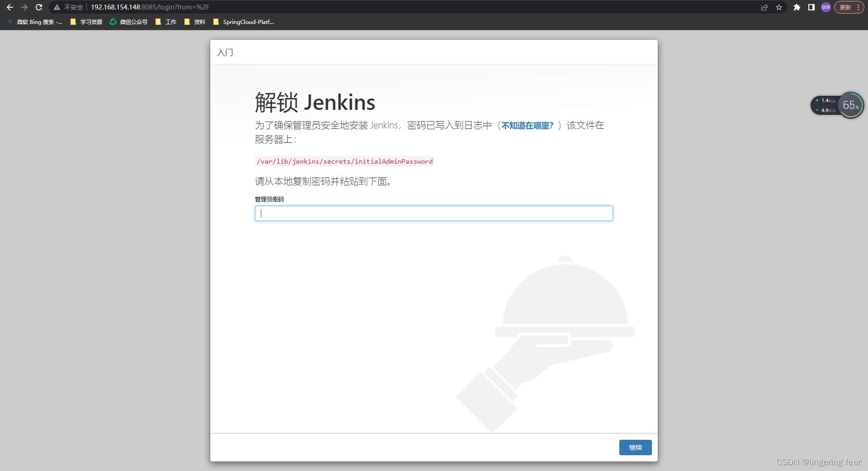This screenshot has height=471, width=868.
Task: Open the extensions puzzle icon
Action: point(797,7)
